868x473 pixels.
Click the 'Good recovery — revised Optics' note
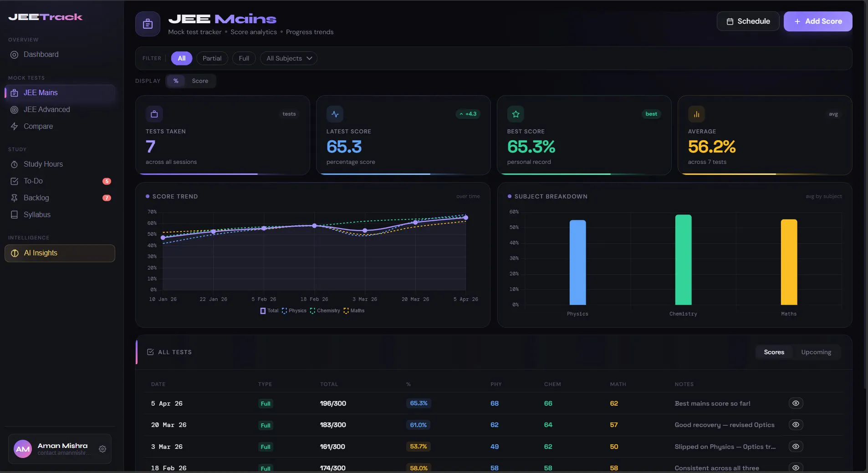click(x=725, y=425)
